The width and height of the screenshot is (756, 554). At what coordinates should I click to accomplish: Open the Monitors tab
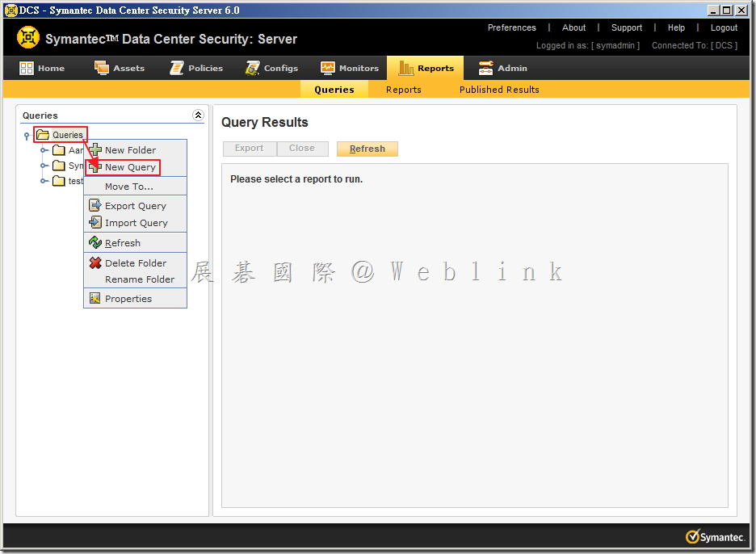click(x=350, y=68)
